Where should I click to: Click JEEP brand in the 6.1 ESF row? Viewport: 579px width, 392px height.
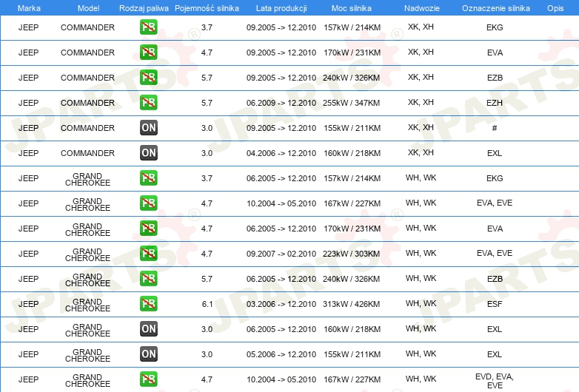point(28,304)
